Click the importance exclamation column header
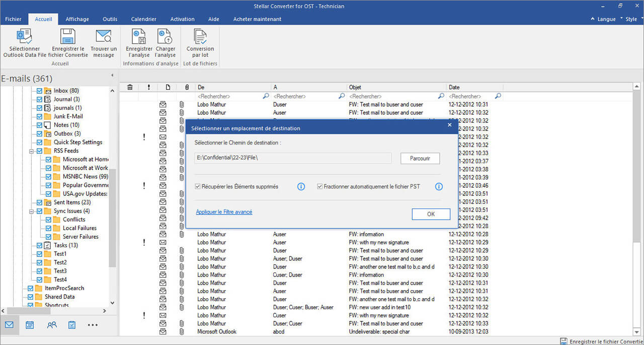The image size is (644, 345). tap(149, 87)
